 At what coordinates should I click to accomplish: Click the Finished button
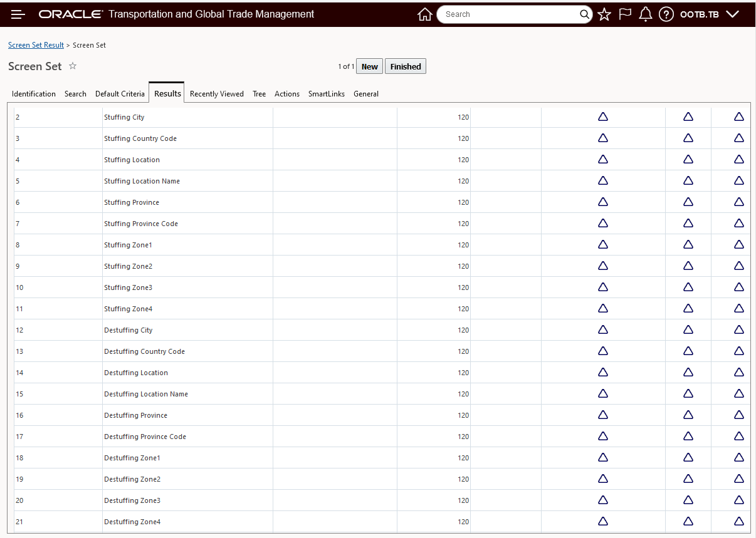click(406, 66)
